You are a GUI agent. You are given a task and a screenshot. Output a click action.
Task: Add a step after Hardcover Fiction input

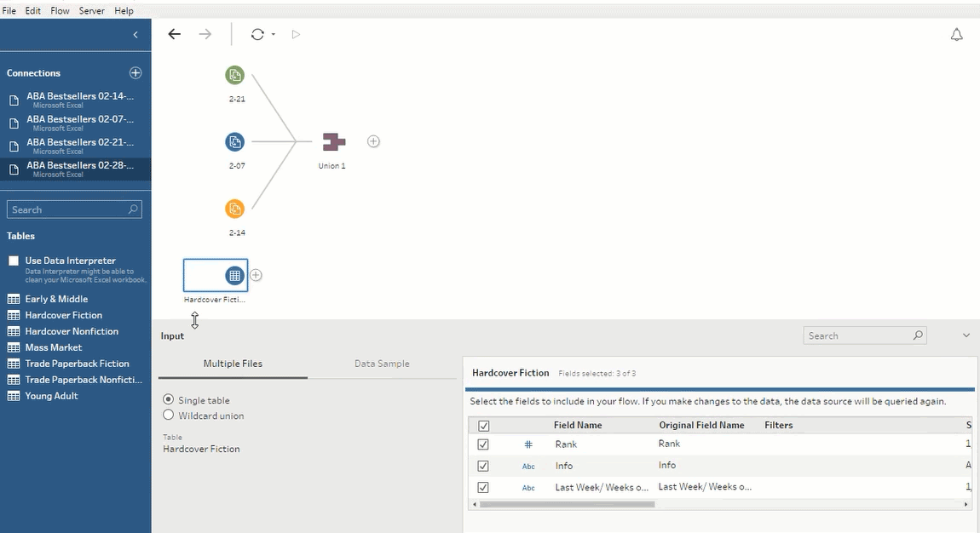pyautogui.click(x=256, y=275)
